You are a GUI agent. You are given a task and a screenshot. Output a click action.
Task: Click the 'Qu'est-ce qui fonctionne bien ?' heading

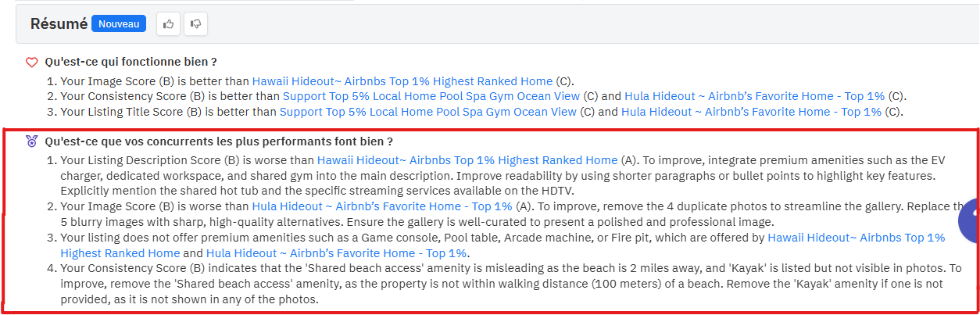pos(131,62)
